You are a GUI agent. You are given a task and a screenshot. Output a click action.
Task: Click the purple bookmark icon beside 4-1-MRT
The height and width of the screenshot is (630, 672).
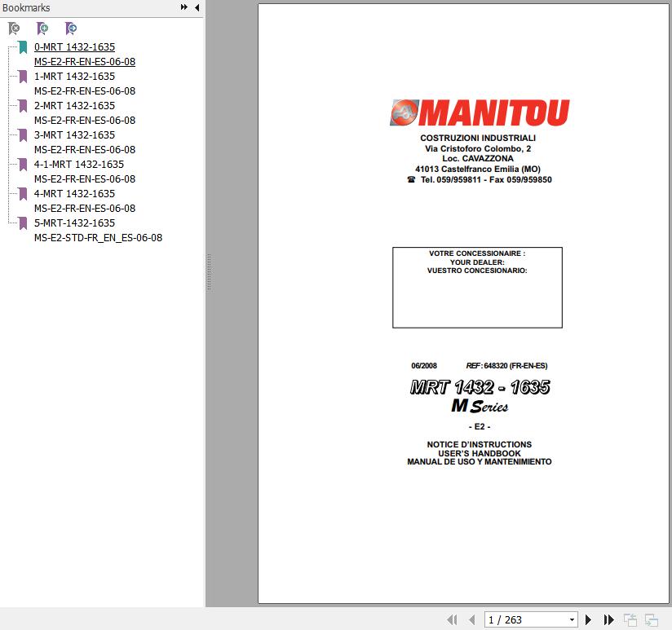click(x=23, y=165)
